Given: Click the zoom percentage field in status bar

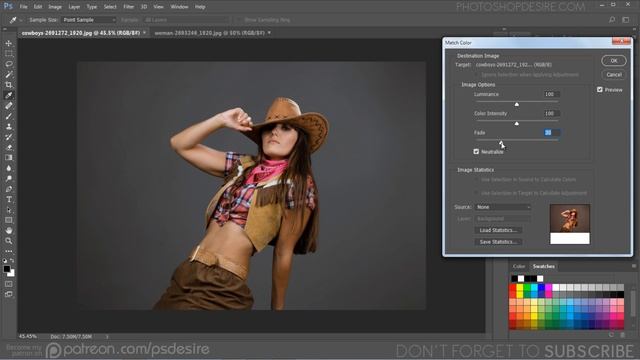Looking at the screenshot, I should tap(28, 337).
